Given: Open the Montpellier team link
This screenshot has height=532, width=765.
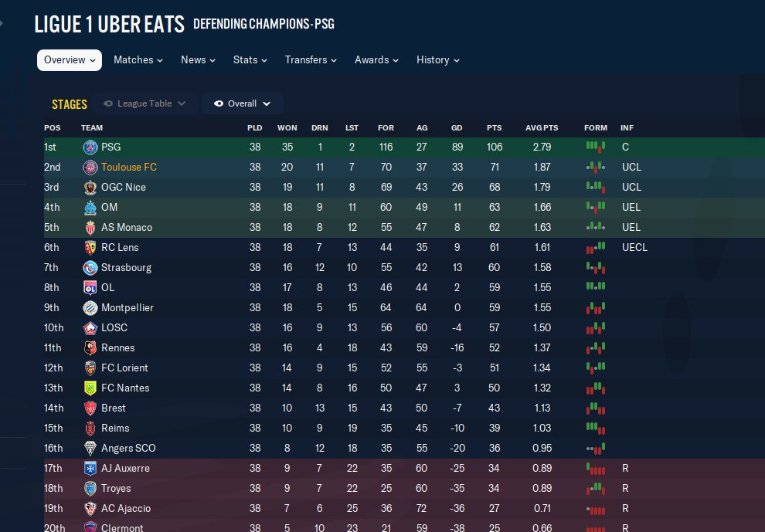Looking at the screenshot, I should (127, 307).
